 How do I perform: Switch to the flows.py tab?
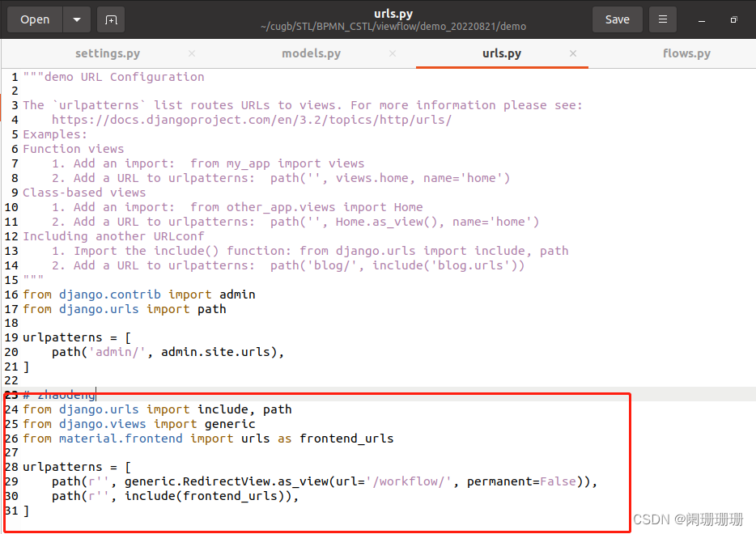[686, 53]
